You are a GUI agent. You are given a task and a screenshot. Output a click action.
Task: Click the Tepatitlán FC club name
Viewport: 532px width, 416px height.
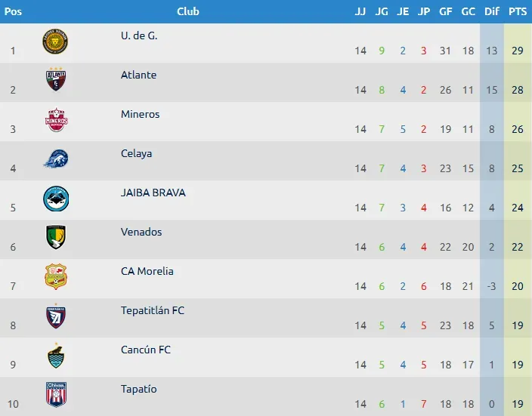[153, 310]
